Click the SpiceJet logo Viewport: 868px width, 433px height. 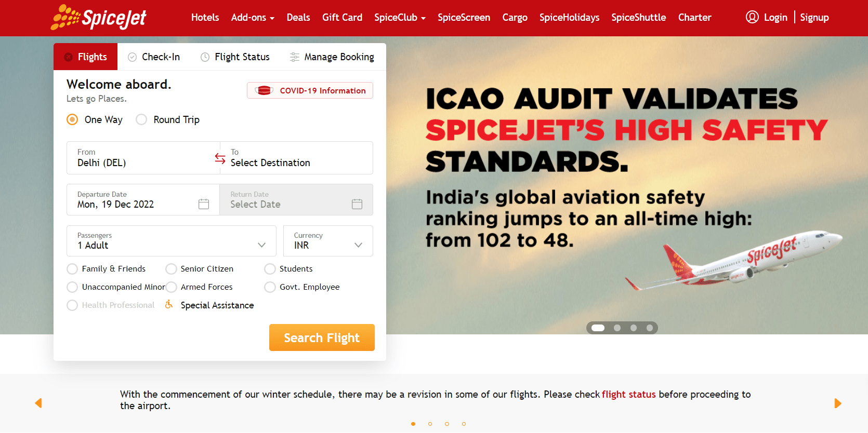(99, 17)
